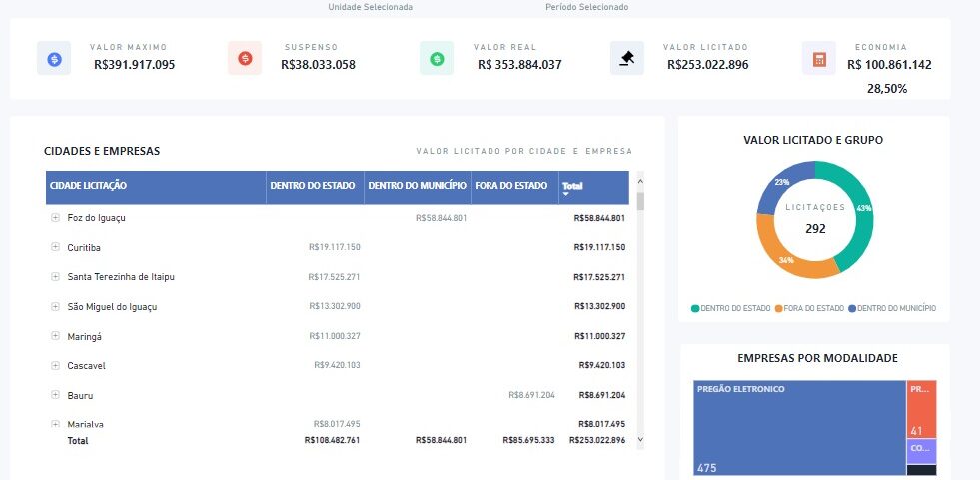Image resolution: width=980 pixels, height=480 pixels.
Task: Click the red Suspenso dollar icon
Action: click(245, 59)
